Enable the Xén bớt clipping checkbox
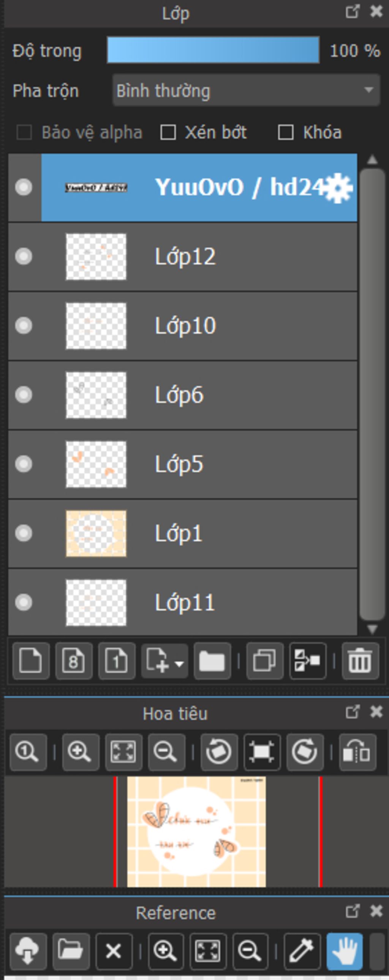389x980 pixels. pyautogui.click(x=168, y=133)
